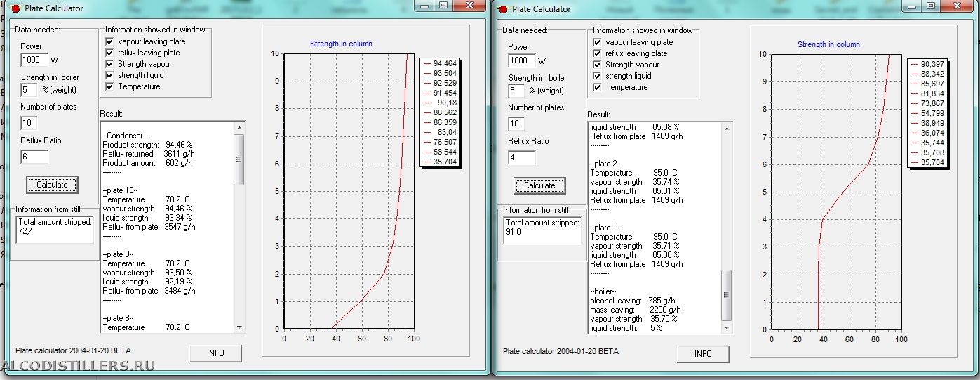Click 'Strength in column' title on right chart
This screenshot has height=380, width=980.
tap(828, 44)
